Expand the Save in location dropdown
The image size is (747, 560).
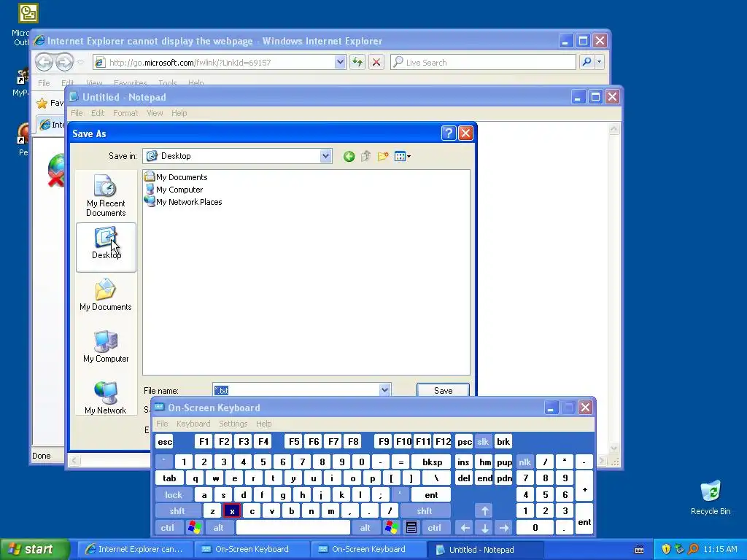[x=326, y=156]
